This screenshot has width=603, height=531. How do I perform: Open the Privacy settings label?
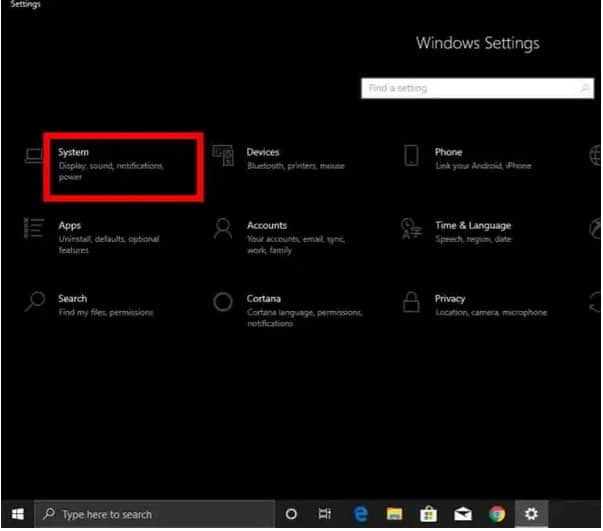[x=450, y=299]
